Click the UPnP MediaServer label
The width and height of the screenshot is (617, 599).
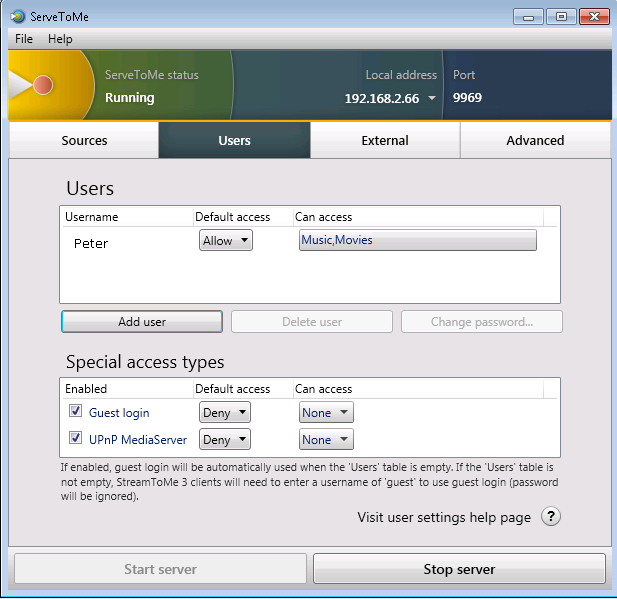(x=138, y=439)
